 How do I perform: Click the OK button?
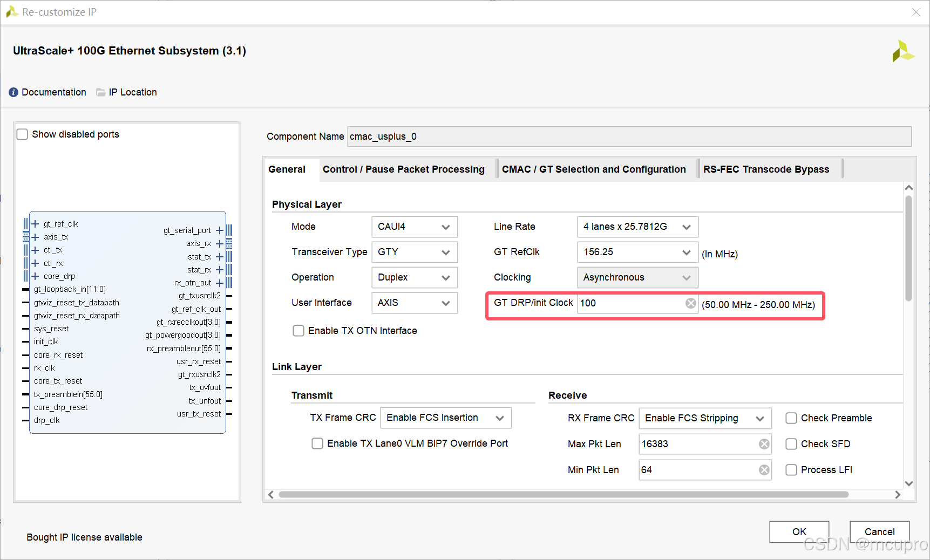(799, 532)
